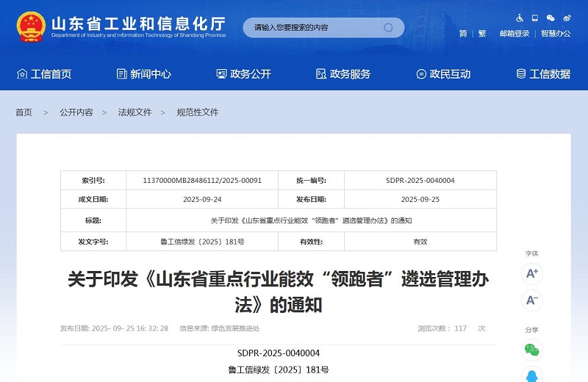This screenshot has width=588, height=382.
Task: Share article via QQ penguin icon
Action: [x=531, y=375]
